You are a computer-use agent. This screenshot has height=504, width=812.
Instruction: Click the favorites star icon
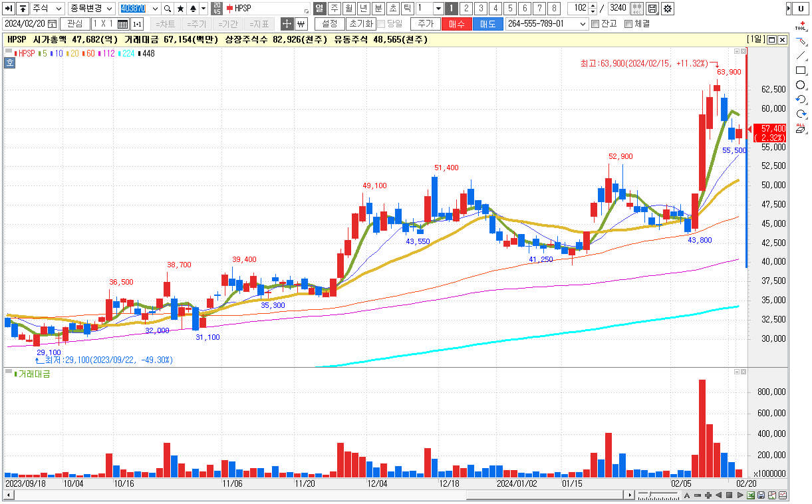[x=180, y=9]
